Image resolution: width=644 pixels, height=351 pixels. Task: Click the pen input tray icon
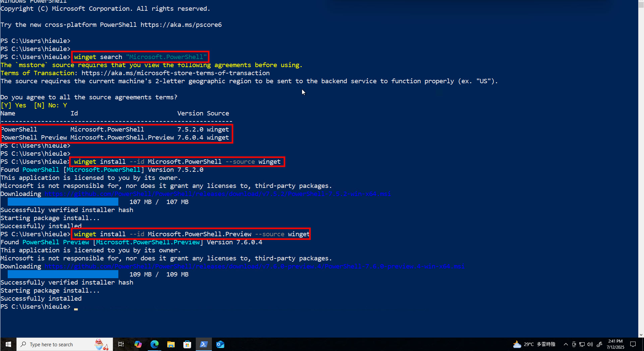pyautogui.click(x=599, y=344)
